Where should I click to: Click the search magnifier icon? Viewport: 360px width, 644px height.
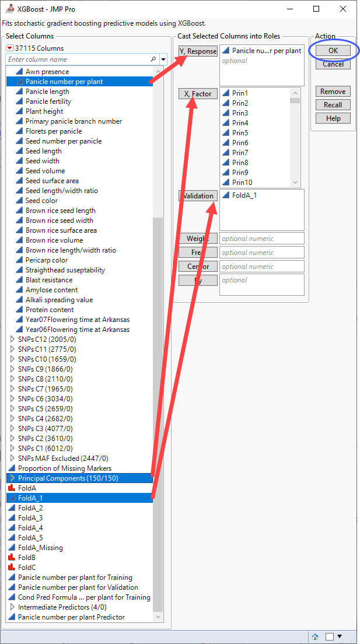pyautogui.click(x=153, y=60)
